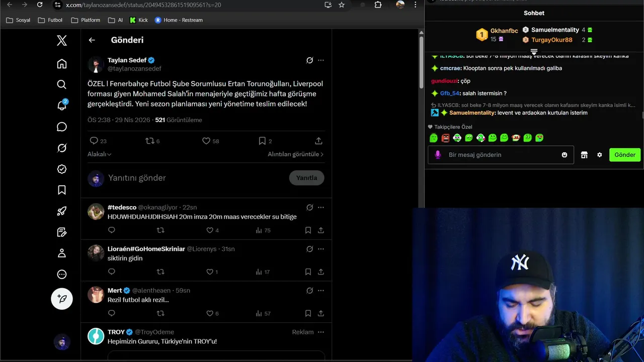Screen dimensions: 644x362
Task: Click the Bir mesaj gönderin chat field
Action: [x=501, y=155]
